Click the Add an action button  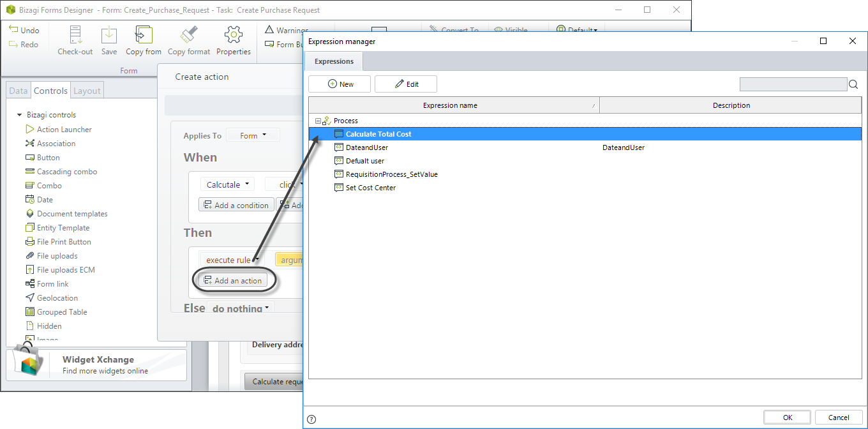(232, 281)
